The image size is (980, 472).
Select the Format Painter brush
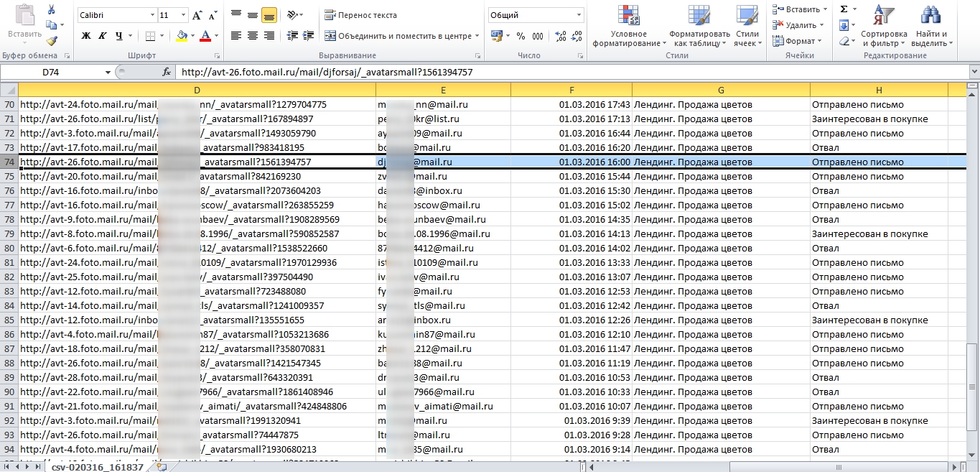tap(52, 41)
